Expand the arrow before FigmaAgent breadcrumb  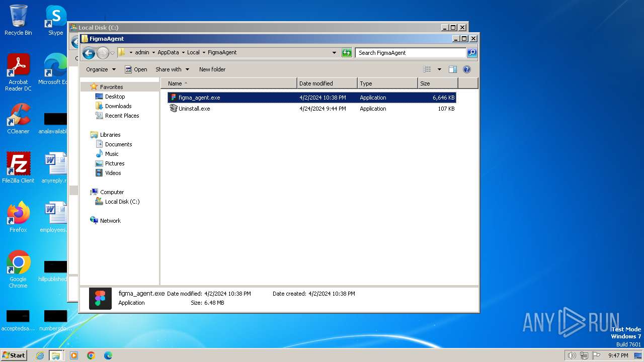(x=204, y=52)
